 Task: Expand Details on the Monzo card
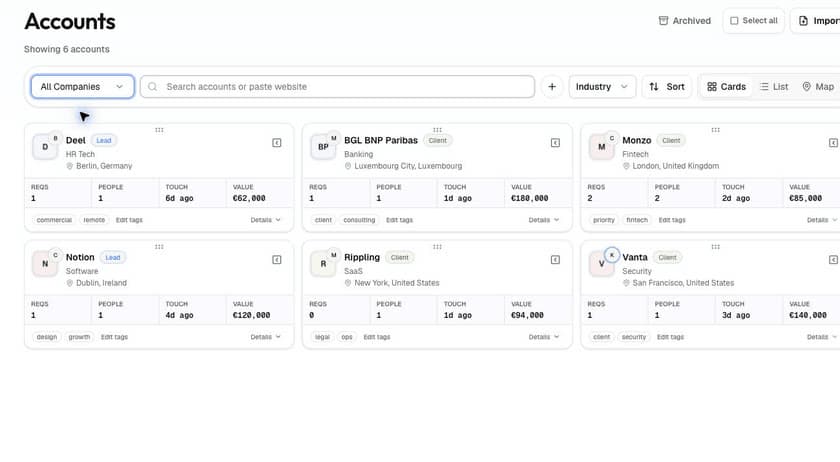822,220
